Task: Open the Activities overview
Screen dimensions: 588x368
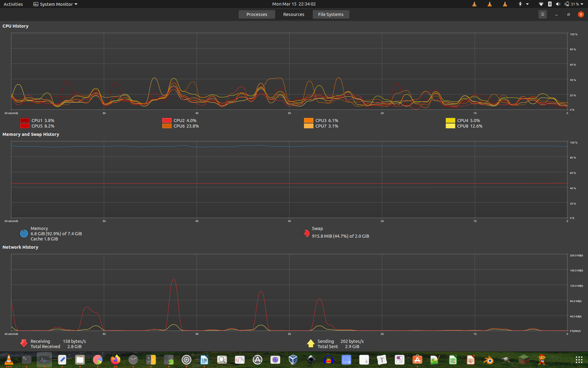Action: coord(13,4)
